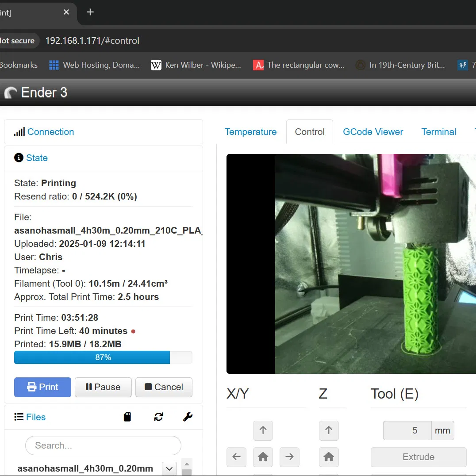Click the 87% print progress bar

coord(103,357)
